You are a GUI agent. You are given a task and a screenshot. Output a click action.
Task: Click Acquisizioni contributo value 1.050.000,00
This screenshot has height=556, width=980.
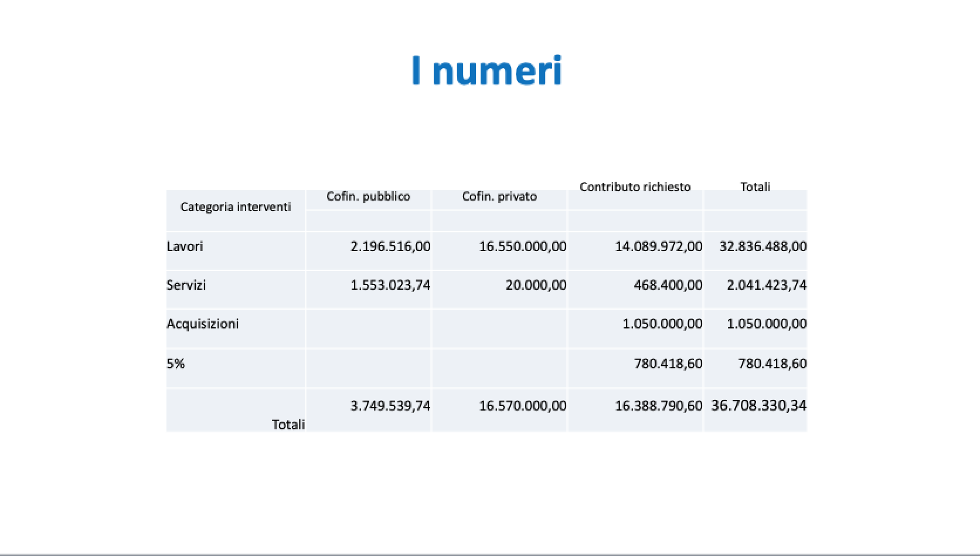662,324
